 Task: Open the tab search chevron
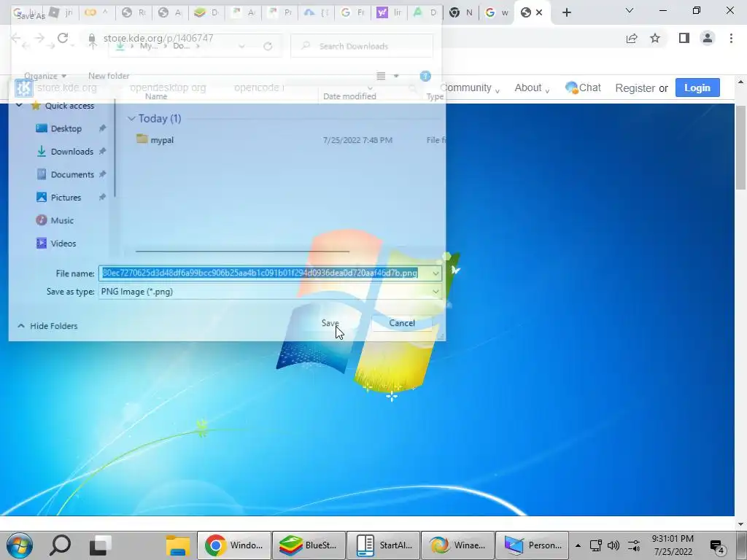pos(630,10)
